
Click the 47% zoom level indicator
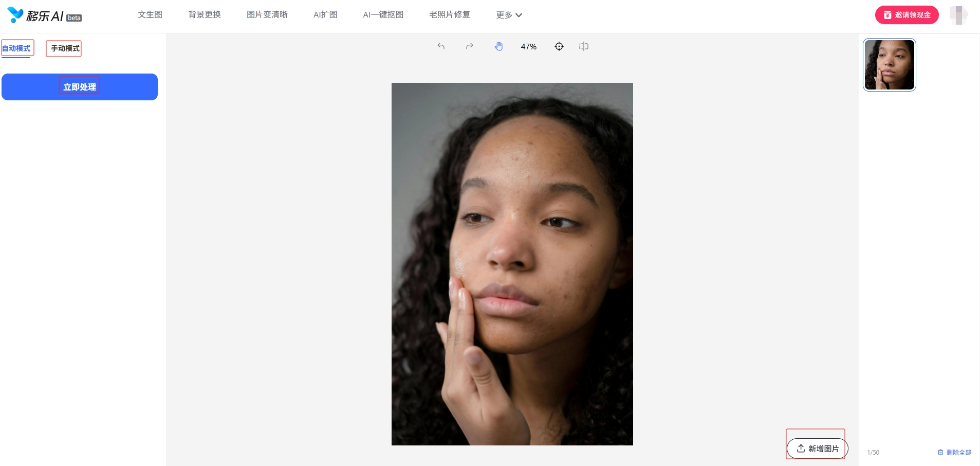[x=529, y=46]
